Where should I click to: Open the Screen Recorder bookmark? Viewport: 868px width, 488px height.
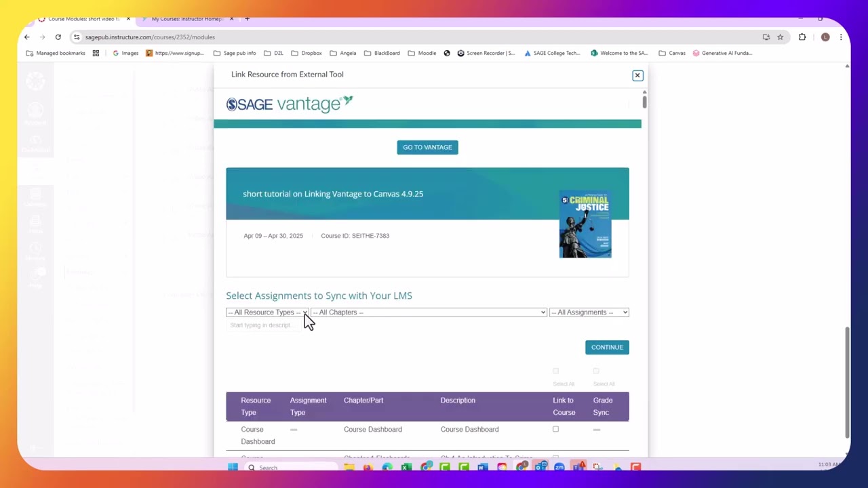point(486,53)
